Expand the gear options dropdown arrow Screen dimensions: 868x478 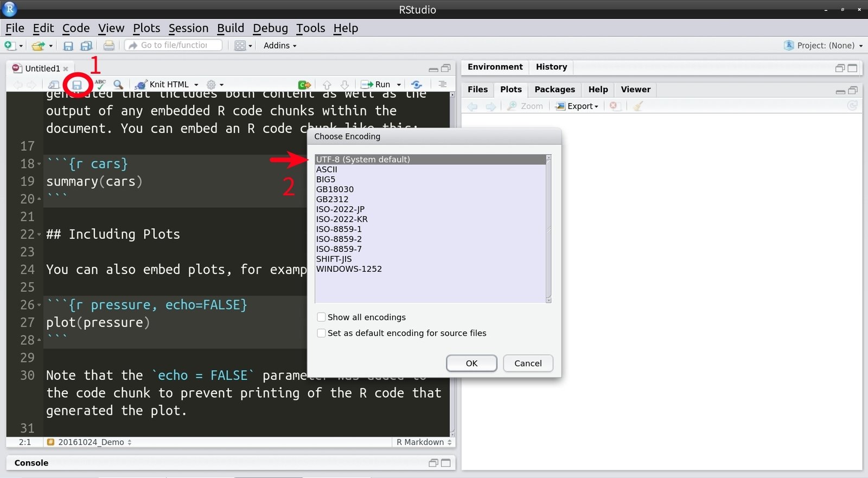point(221,85)
